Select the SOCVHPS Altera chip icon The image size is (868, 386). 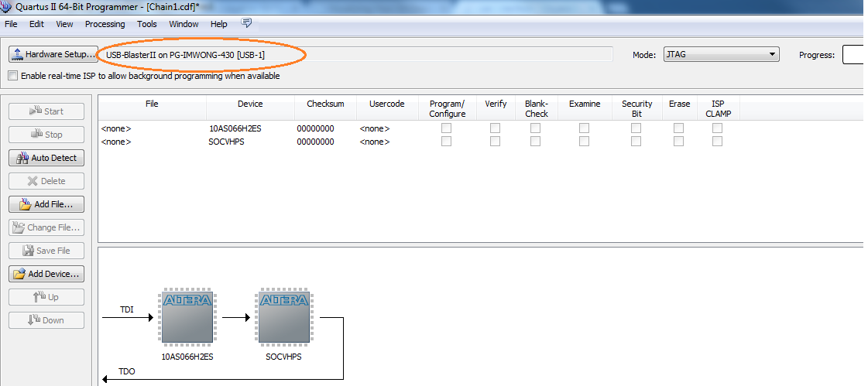[284, 317]
